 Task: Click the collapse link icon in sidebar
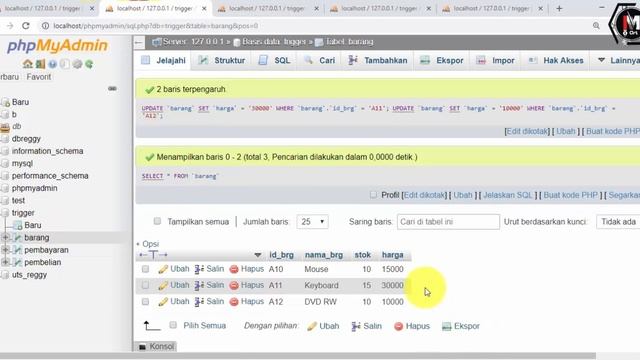click(x=112, y=89)
